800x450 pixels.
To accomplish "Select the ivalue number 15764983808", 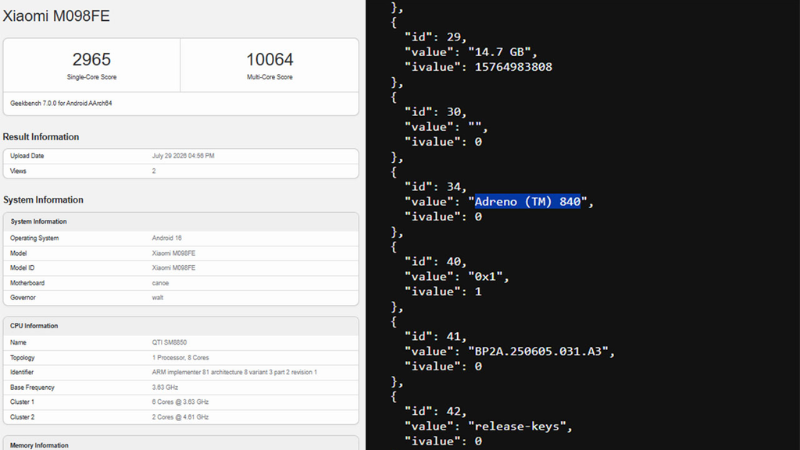I will 513,67.
